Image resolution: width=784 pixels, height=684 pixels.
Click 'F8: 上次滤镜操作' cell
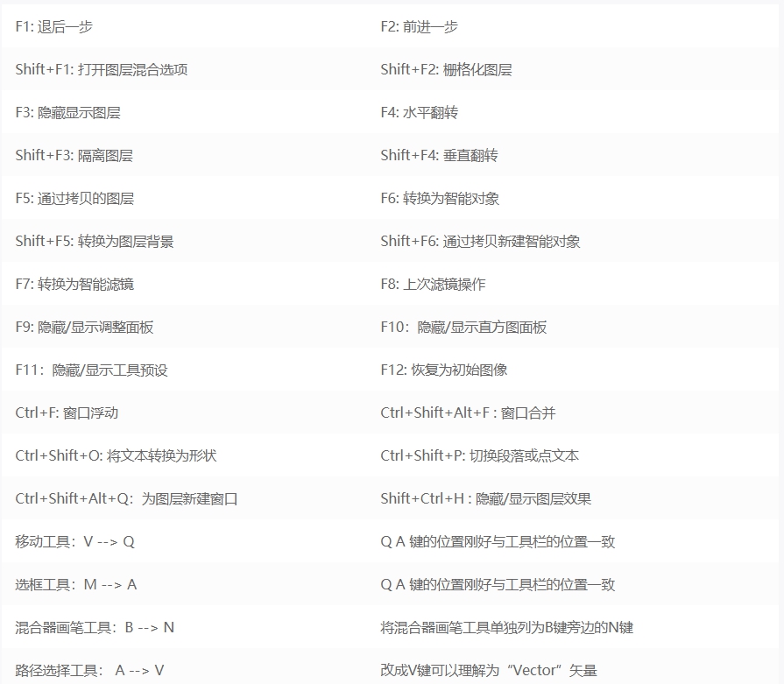[x=433, y=285]
